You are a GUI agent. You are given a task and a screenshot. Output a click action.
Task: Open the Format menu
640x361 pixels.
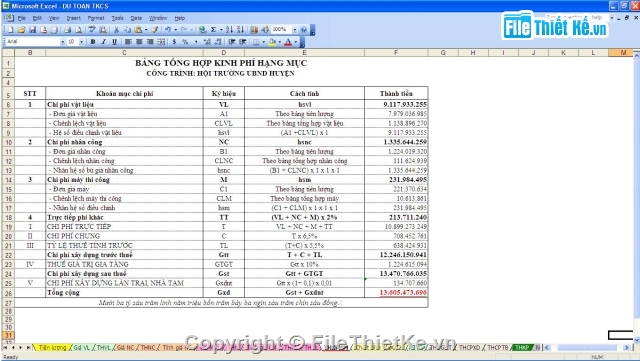click(96, 18)
